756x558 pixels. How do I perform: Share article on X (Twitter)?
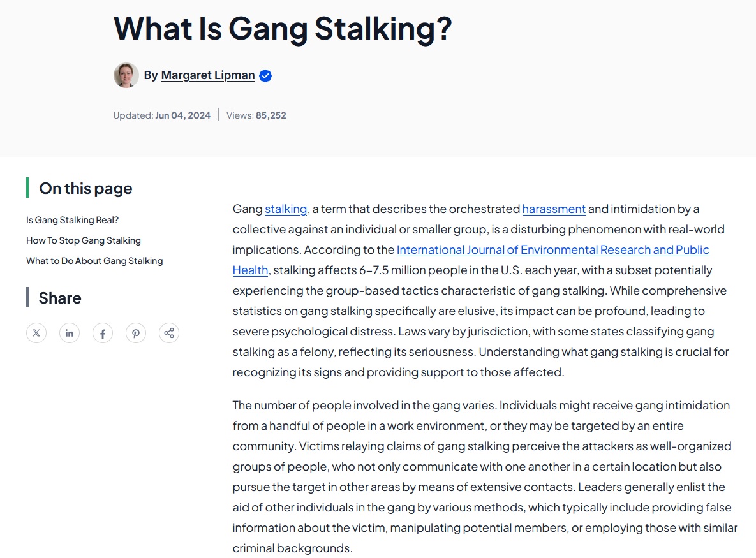tap(36, 333)
